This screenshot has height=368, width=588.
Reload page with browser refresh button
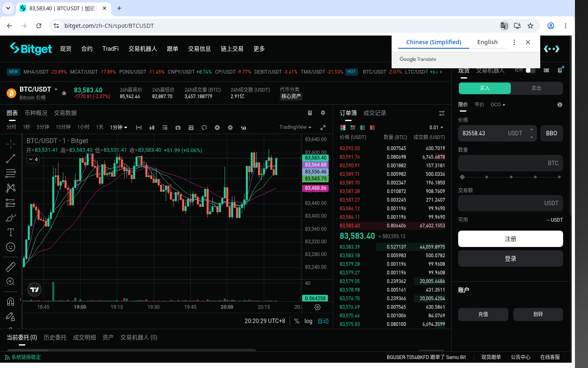pos(39,26)
